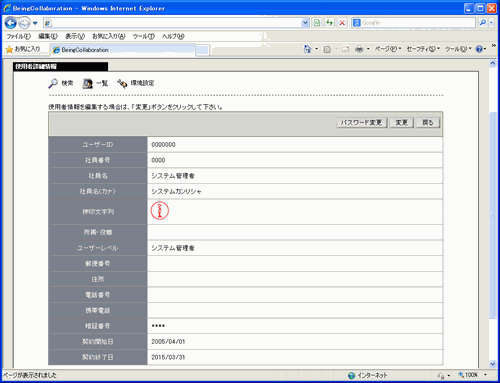Click the protected mode lock icon in status bar

click(x=441, y=376)
